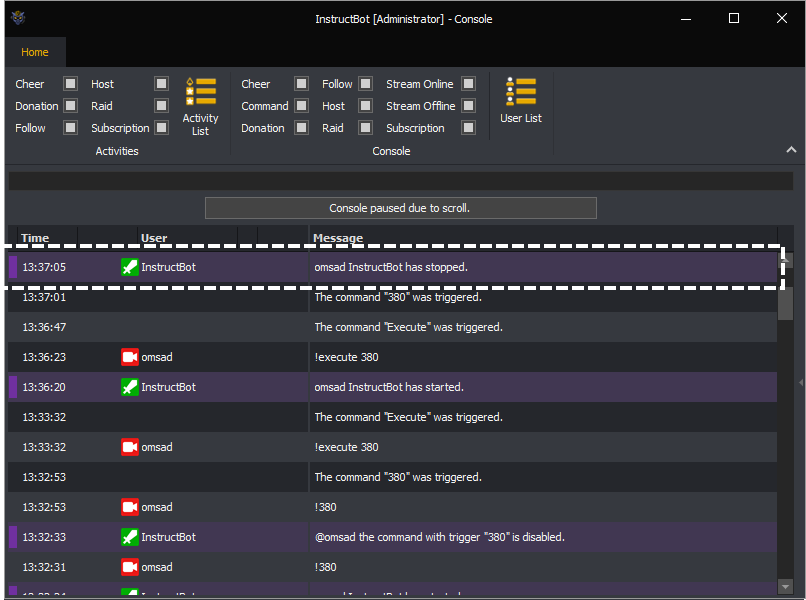This screenshot has height=600, width=806.
Task: Select the trigger '380' is disabled message
Action: 439,537
